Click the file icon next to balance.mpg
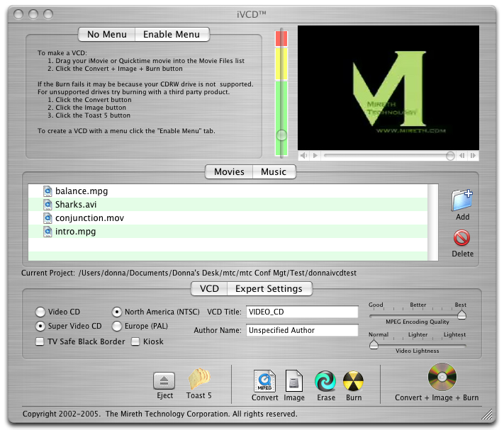Image resolution: width=504 pixels, height=430 pixels. click(47, 191)
